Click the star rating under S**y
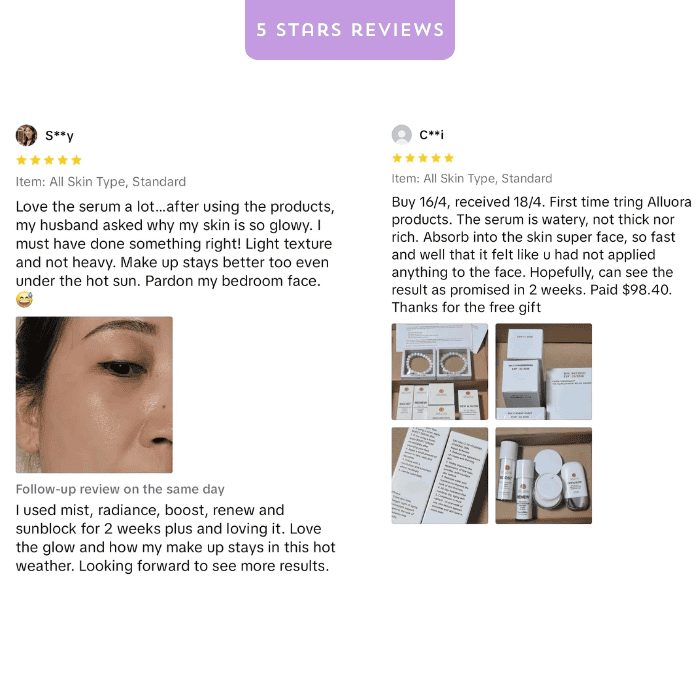This screenshot has height=700, width=700. (49, 160)
